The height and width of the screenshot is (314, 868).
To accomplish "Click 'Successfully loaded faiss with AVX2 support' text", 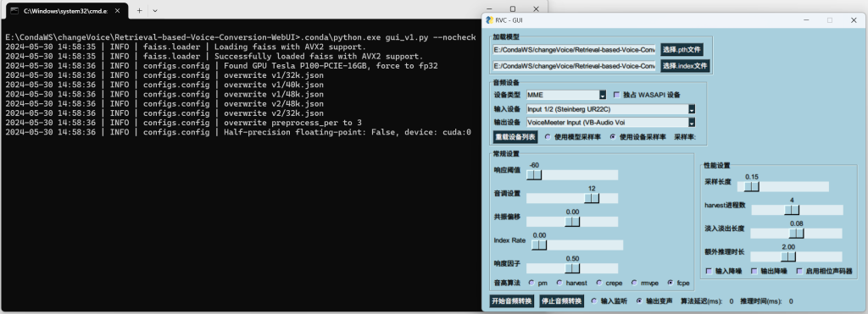I will coord(319,57).
